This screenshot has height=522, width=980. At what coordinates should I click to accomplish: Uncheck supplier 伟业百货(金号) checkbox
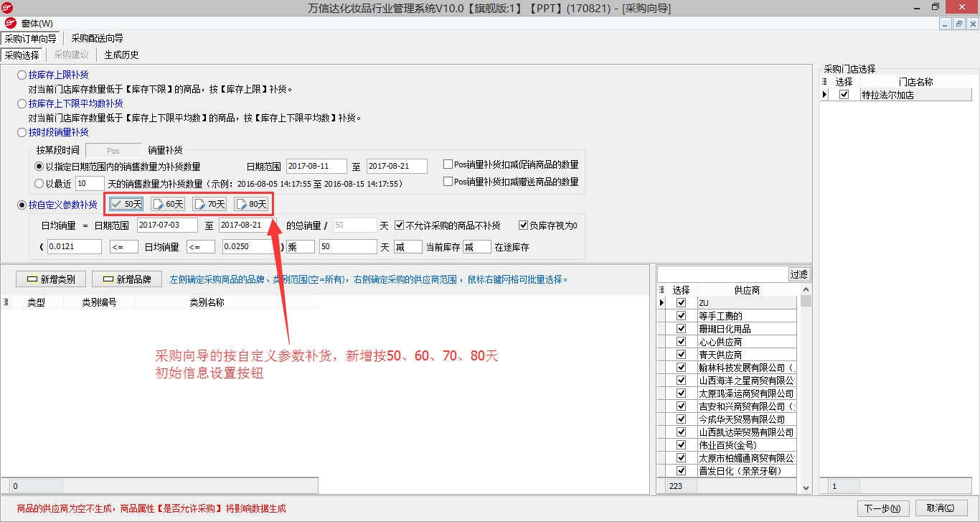681,445
